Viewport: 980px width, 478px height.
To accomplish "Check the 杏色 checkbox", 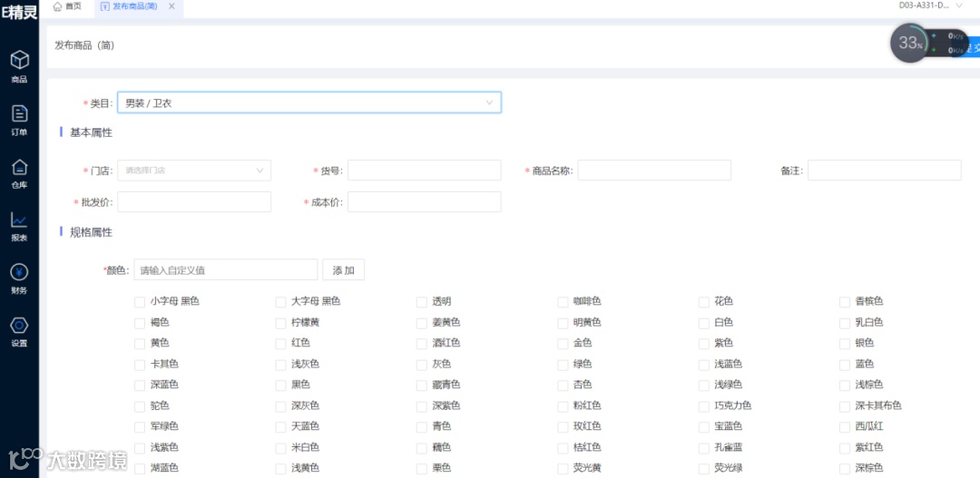I will click(x=563, y=385).
